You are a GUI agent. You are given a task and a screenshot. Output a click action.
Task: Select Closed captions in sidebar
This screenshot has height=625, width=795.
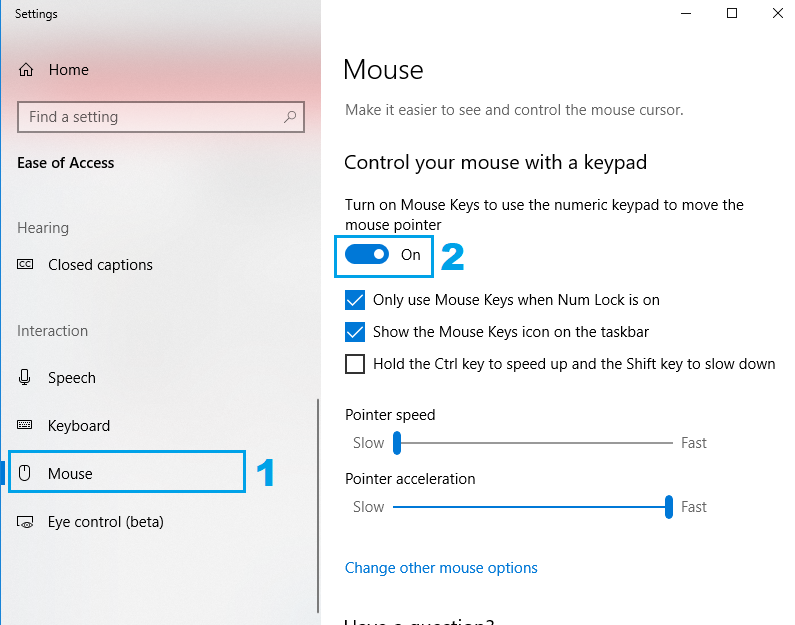[x=100, y=265]
